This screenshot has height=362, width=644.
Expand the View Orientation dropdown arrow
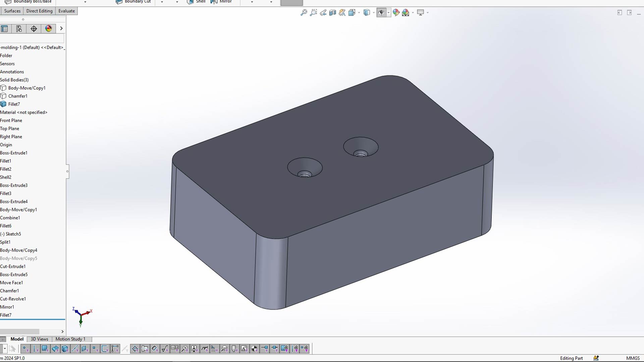(x=359, y=13)
